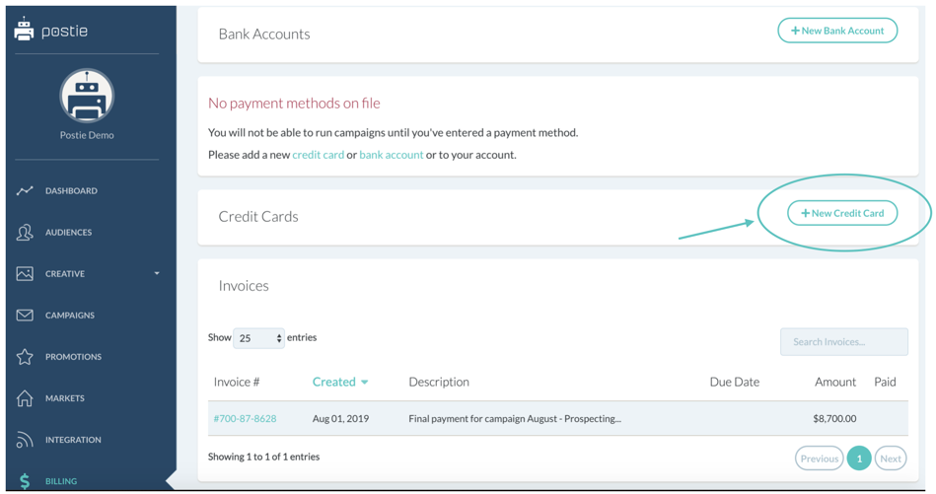Open the Markets house icon
Screen dimensions: 936x494
coord(24,398)
